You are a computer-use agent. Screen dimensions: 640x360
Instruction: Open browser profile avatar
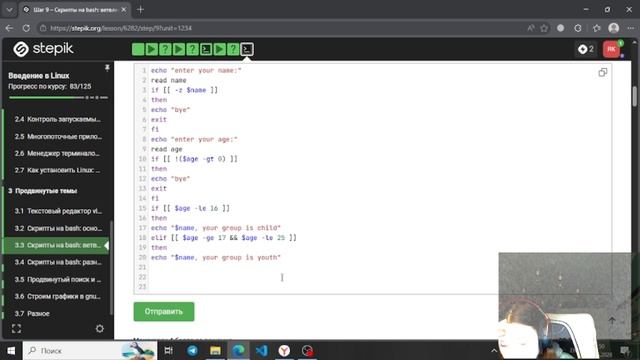(613, 28)
